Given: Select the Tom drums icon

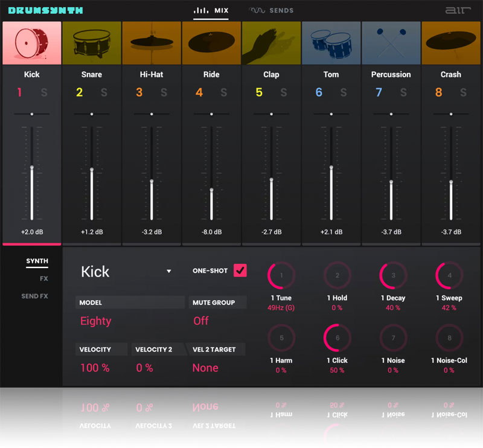Looking at the screenshot, I should pos(331,43).
